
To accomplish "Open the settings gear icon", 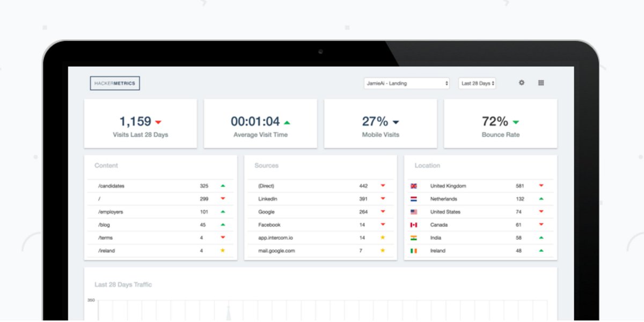I will click(x=522, y=83).
